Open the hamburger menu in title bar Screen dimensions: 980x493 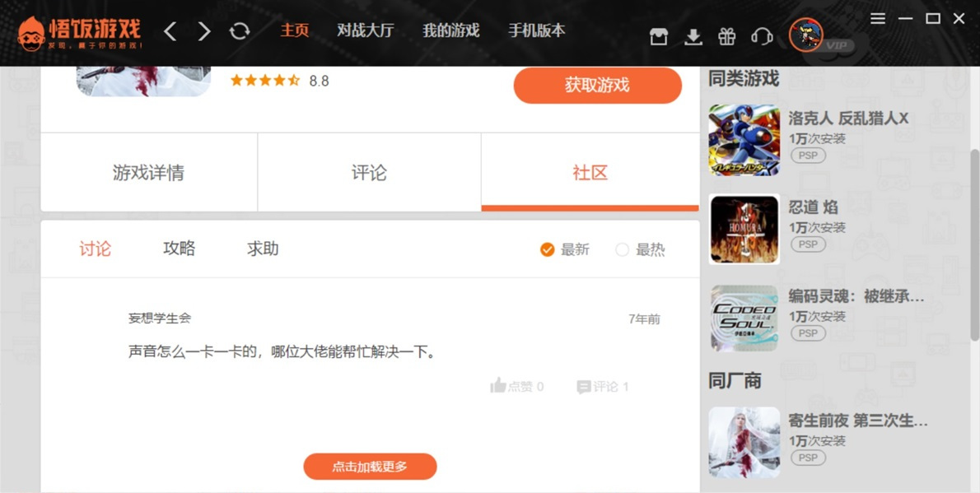878,18
